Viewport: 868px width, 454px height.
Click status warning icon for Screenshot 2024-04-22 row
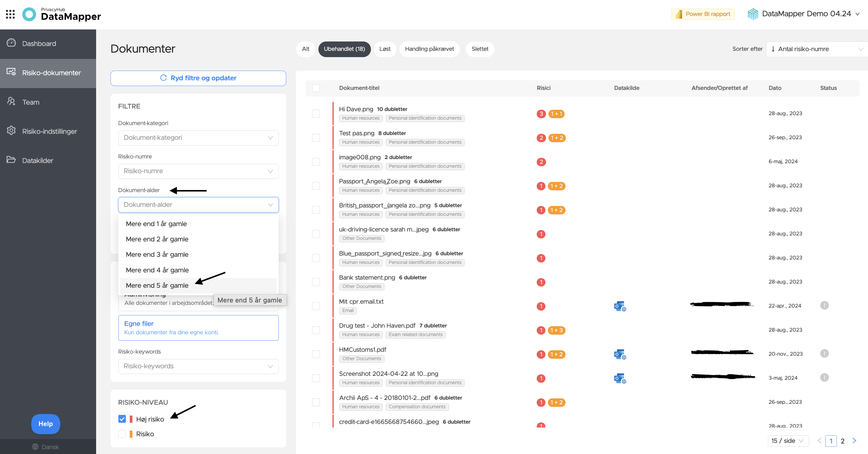click(824, 378)
